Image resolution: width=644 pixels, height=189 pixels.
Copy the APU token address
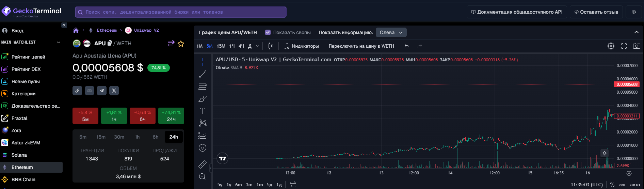click(110, 43)
